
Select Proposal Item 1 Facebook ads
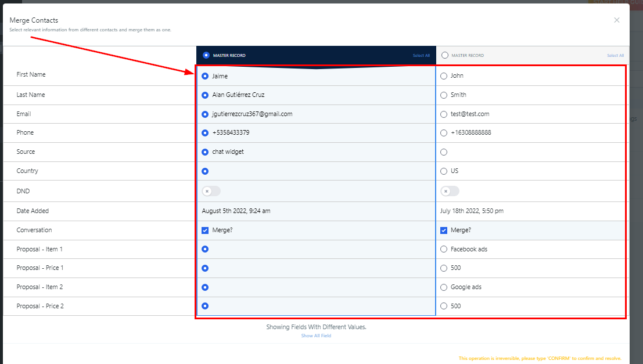tap(444, 249)
